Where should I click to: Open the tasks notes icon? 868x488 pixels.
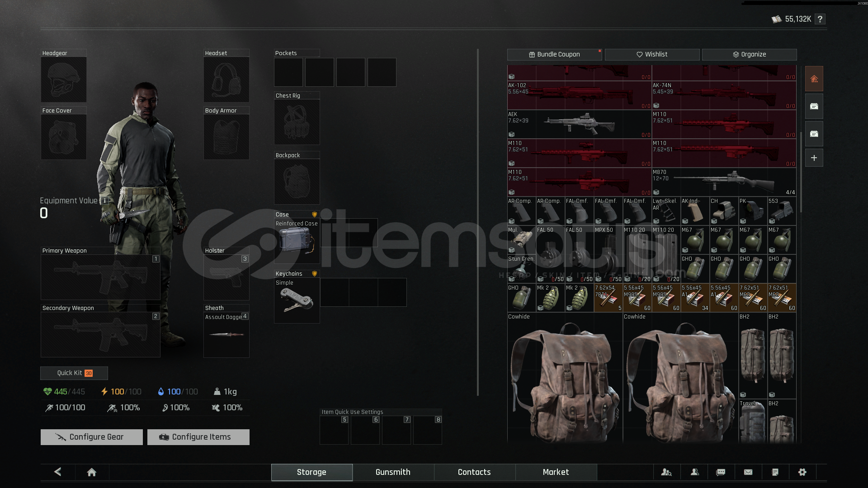[775, 472]
